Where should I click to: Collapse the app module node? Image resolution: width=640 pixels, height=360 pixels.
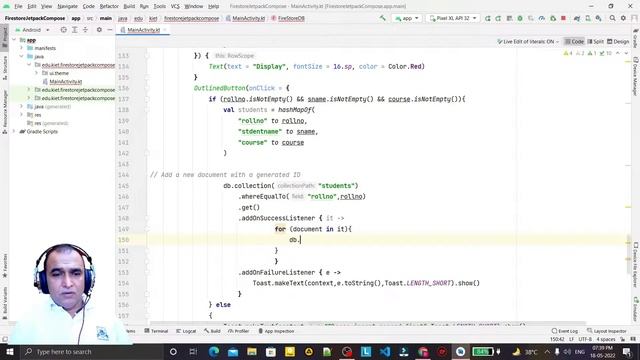coord(14,40)
